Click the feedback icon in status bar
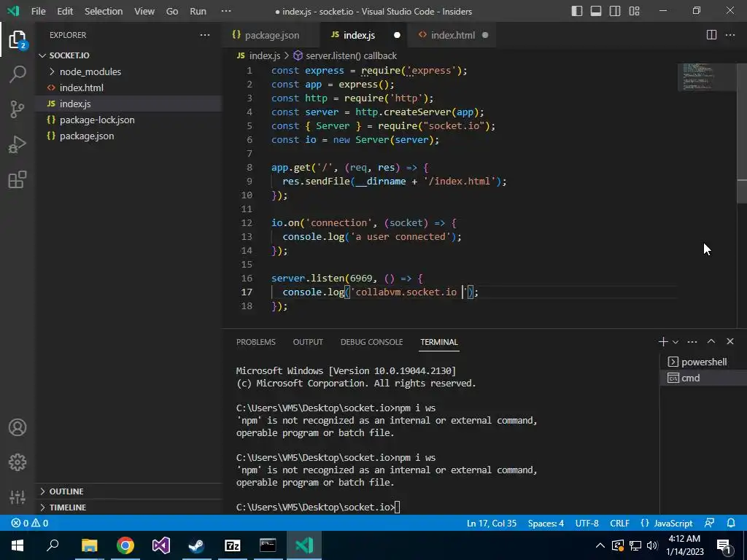Screen dimensions: 747x560 click(709, 523)
